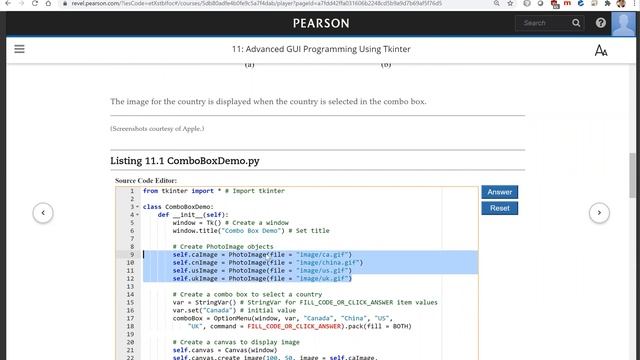The image size is (640, 360).
Task: Click the blue browser extension icon
Action: (581, 3)
